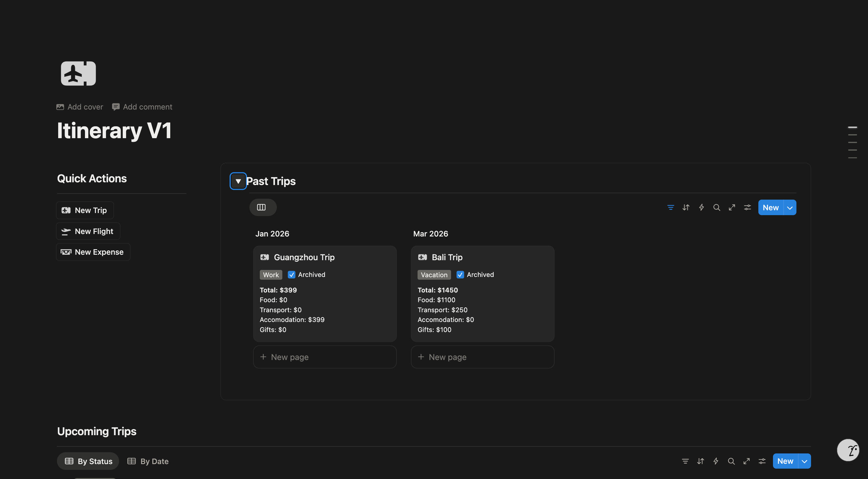Expand Past Trips database to full page
The image size is (868, 479).
click(x=732, y=207)
